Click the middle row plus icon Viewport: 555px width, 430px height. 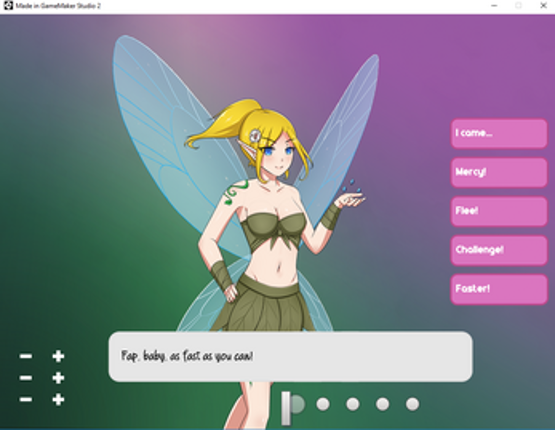point(58,378)
